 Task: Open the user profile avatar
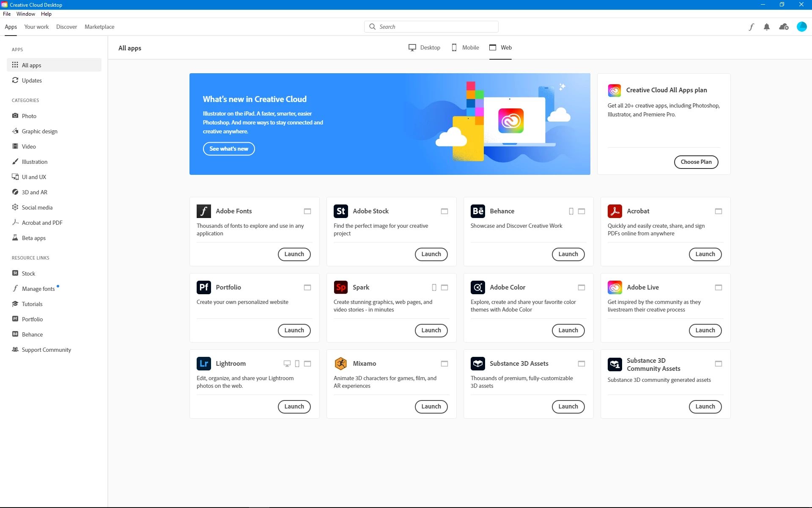point(801,27)
